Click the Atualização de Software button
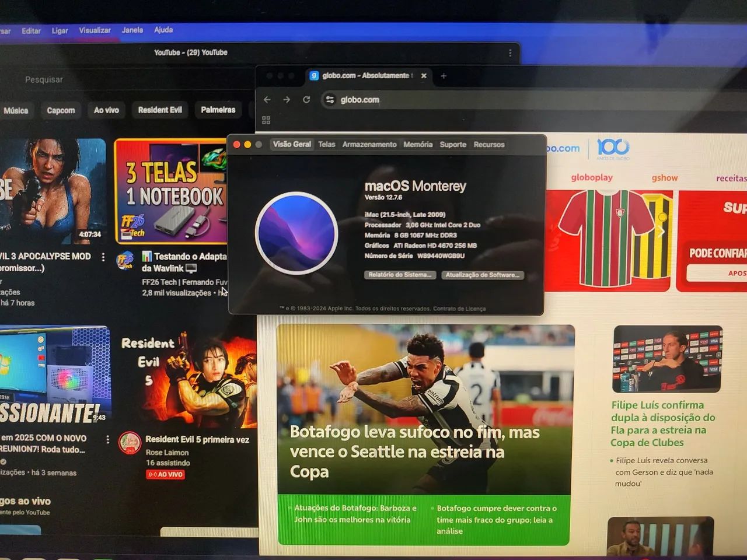747x560 pixels. (x=483, y=275)
